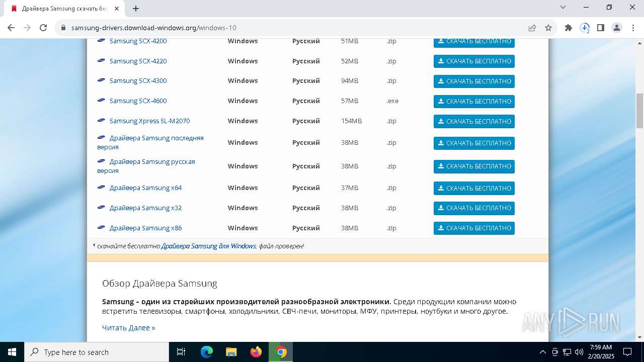This screenshot has height=362, width=644.
Task: Open a new tab with plus button
Action: pyautogui.click(x=136, y=9)
